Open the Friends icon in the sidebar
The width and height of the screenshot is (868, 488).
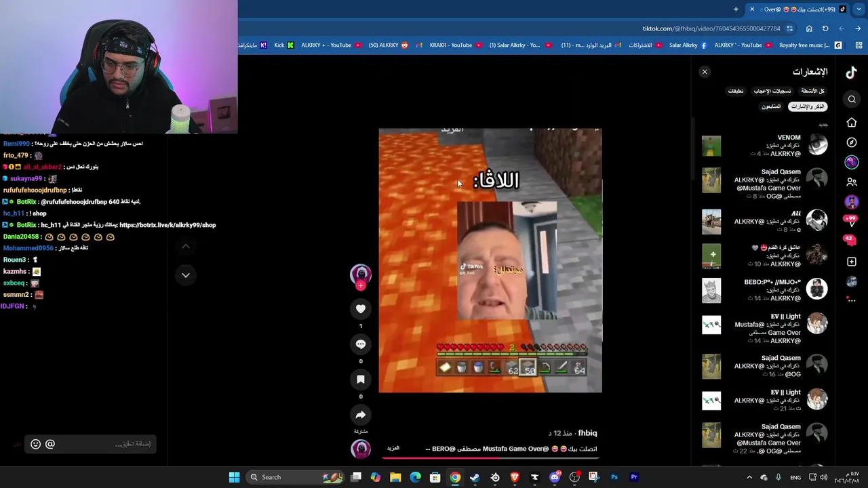click(852, 182)
